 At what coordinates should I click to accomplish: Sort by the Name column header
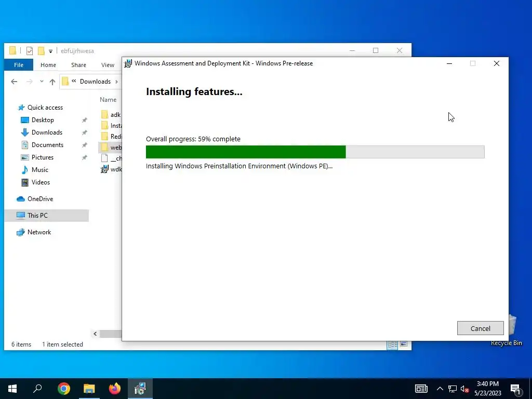[108, 99]
